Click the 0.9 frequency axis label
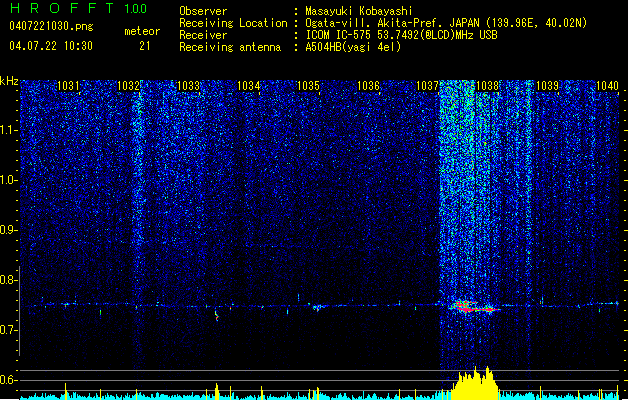Screen dimensions: 629x400 coord(9,230)
